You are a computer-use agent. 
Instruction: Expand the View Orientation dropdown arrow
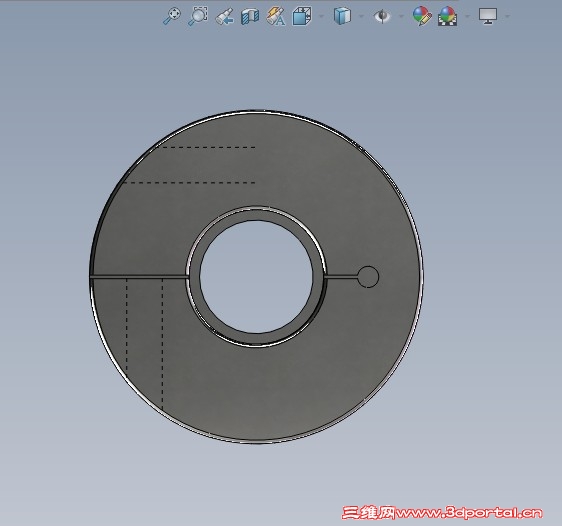[x=321, y=16]
